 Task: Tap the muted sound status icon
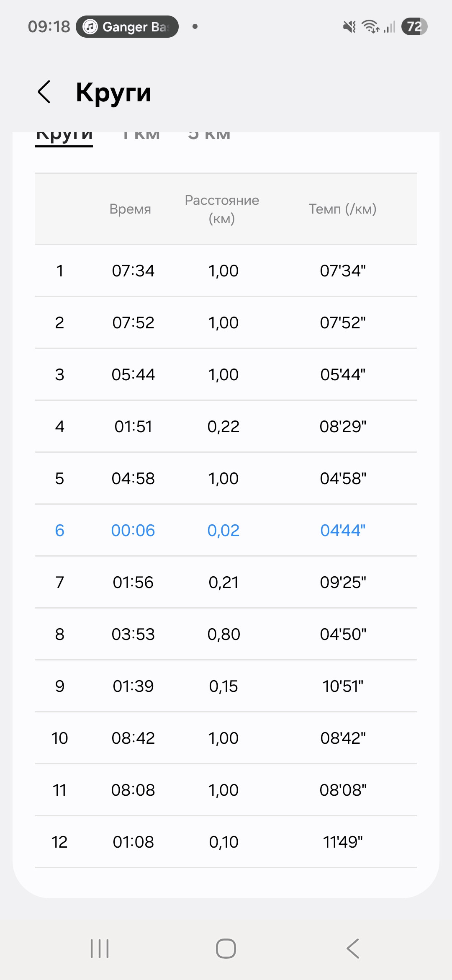click(349, 27)
